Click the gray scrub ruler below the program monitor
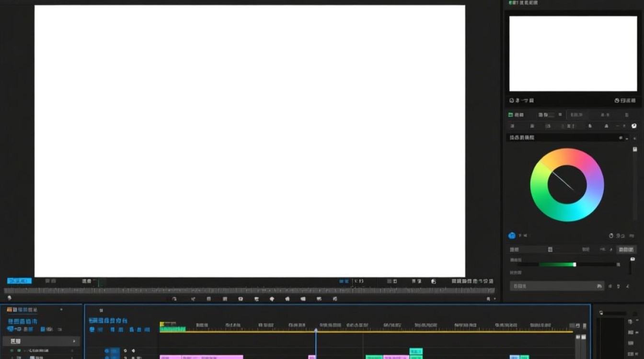This screenshot has height=359, width=644. coord(249,291)
